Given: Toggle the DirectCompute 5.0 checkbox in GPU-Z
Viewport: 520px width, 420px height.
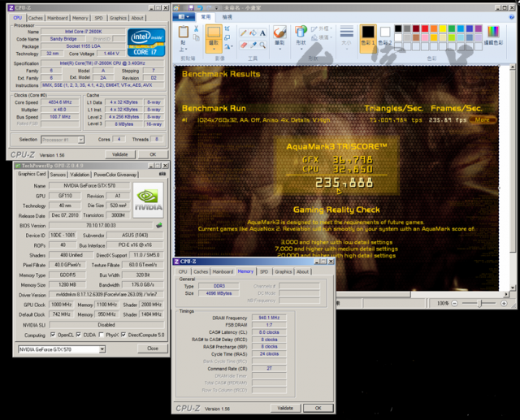Looking at the screenshot, I should [123, 335].
